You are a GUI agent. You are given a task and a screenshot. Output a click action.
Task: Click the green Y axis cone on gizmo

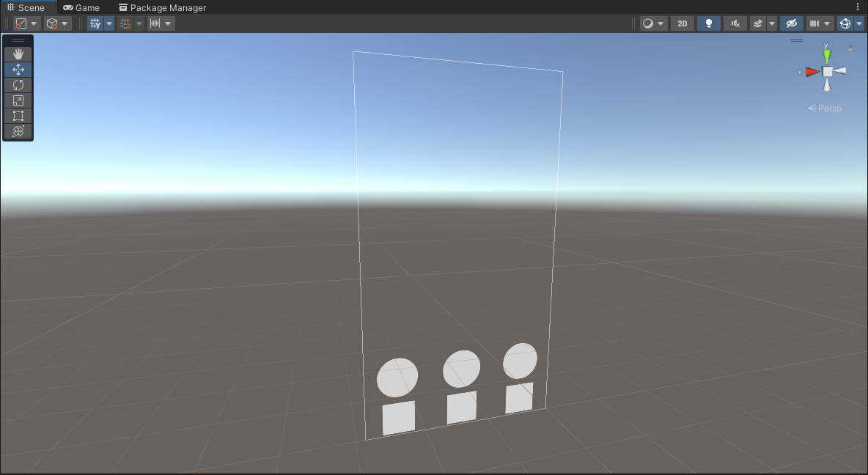827,56
